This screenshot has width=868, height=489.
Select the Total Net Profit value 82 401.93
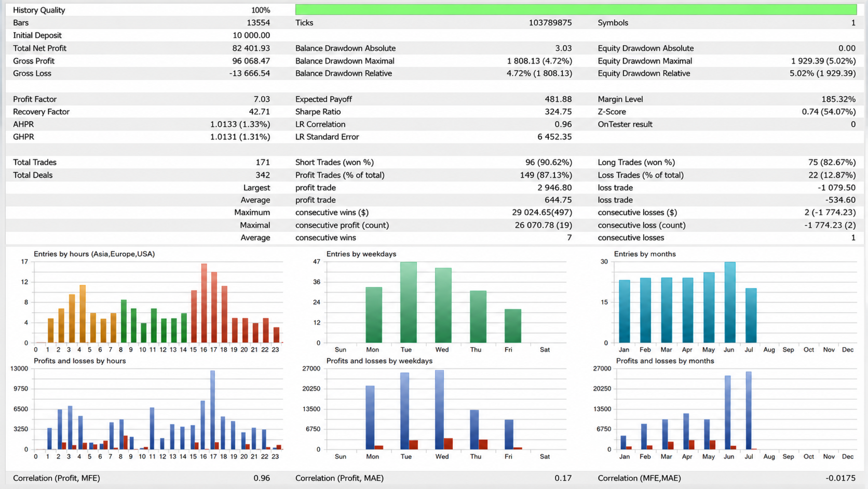(x=251, y=48)
